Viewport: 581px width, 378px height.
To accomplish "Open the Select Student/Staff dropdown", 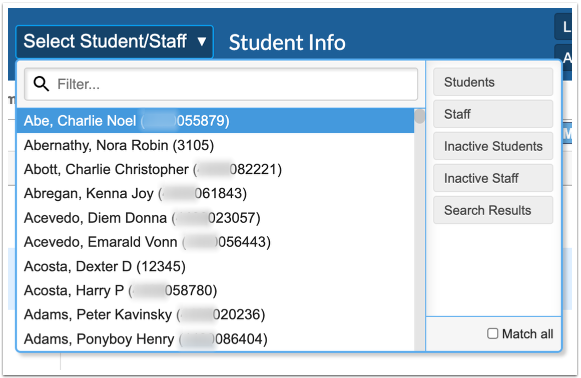I will click(x=114, y=42).
